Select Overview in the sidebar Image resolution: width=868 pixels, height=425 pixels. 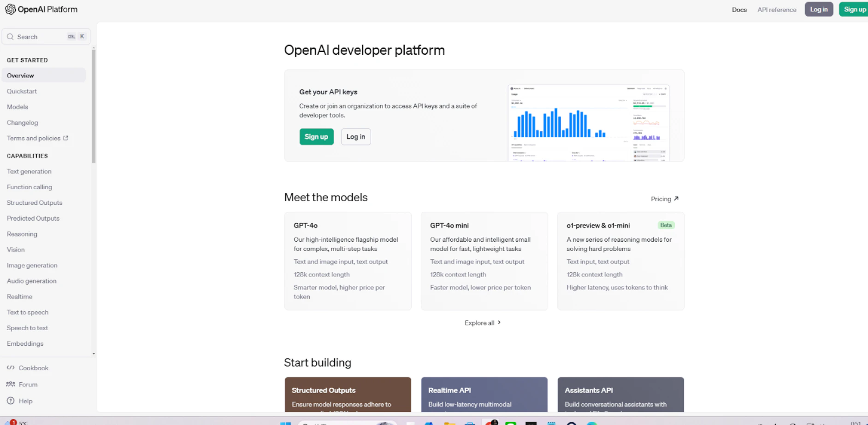click(44, 76)
